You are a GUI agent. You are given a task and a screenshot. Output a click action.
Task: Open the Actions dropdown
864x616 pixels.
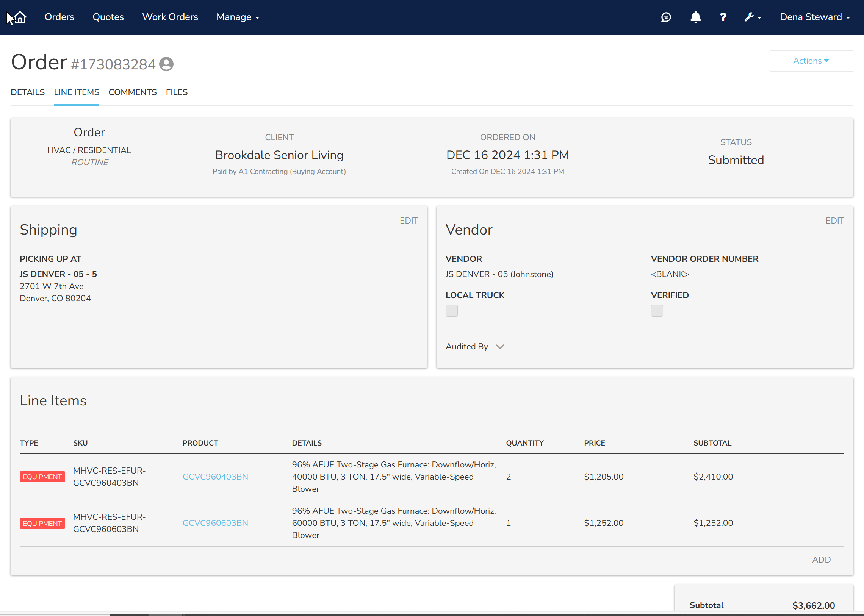coord(811,61)
